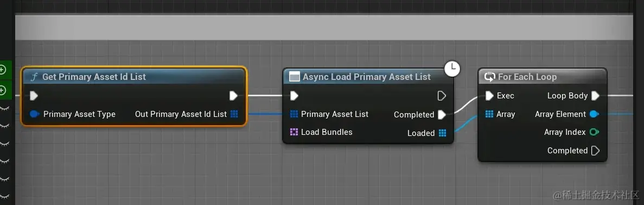Image resolution: width=644 pixels, height=205 pixels.
Task: Click the function icon on Get Primary Asset Id List
Action: [x=35, y=77]
